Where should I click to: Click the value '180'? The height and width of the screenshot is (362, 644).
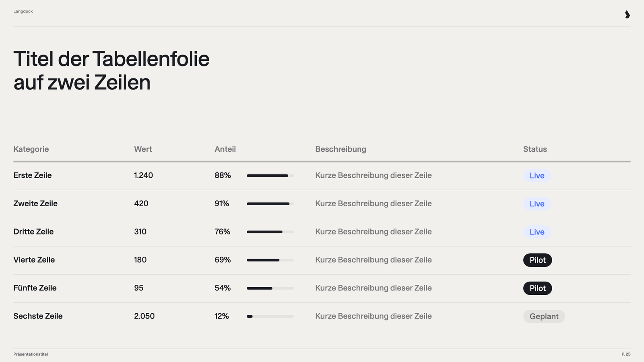[140, 260]
